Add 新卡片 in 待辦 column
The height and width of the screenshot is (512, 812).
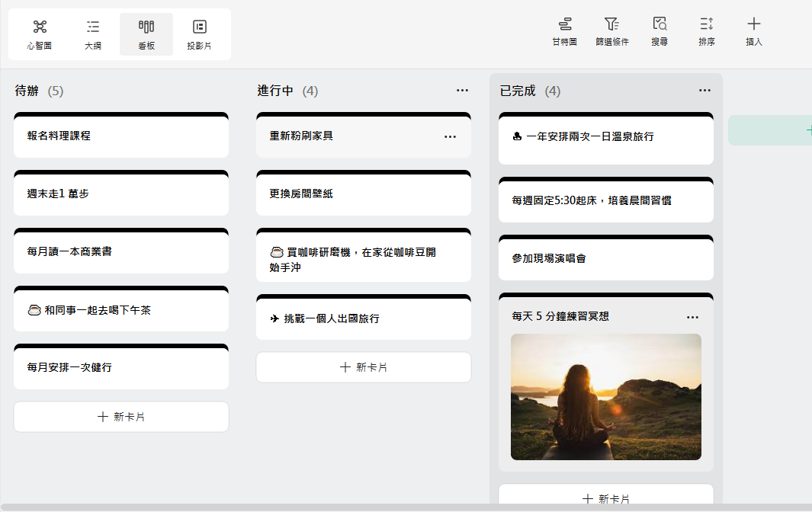(x=121, y=417)
